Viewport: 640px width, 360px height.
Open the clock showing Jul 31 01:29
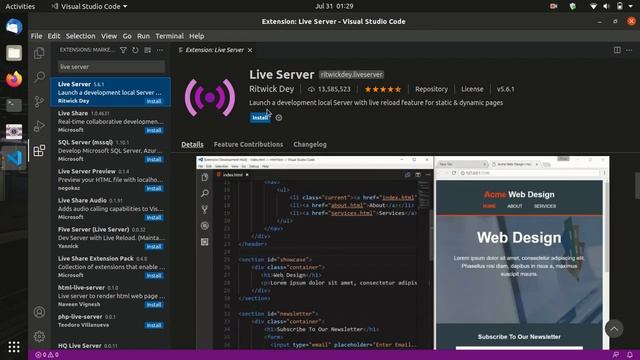pyautogui.click(x=334, y=6)
